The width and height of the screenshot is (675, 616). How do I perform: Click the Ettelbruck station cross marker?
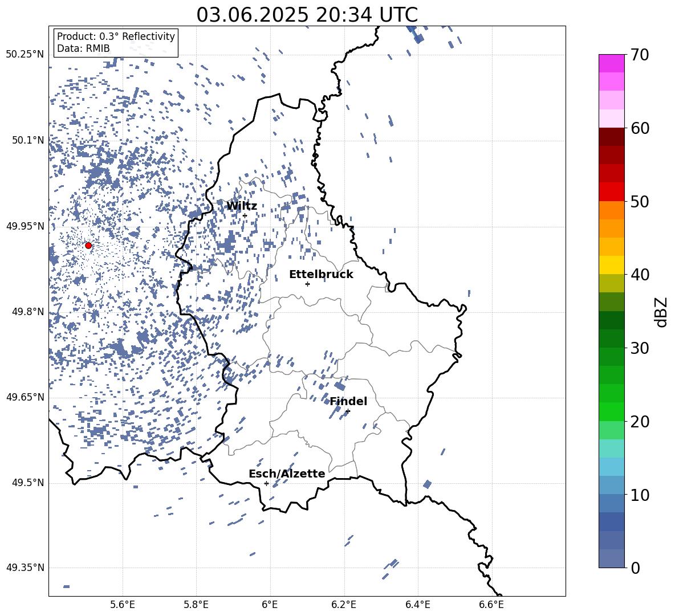(307, 284)
